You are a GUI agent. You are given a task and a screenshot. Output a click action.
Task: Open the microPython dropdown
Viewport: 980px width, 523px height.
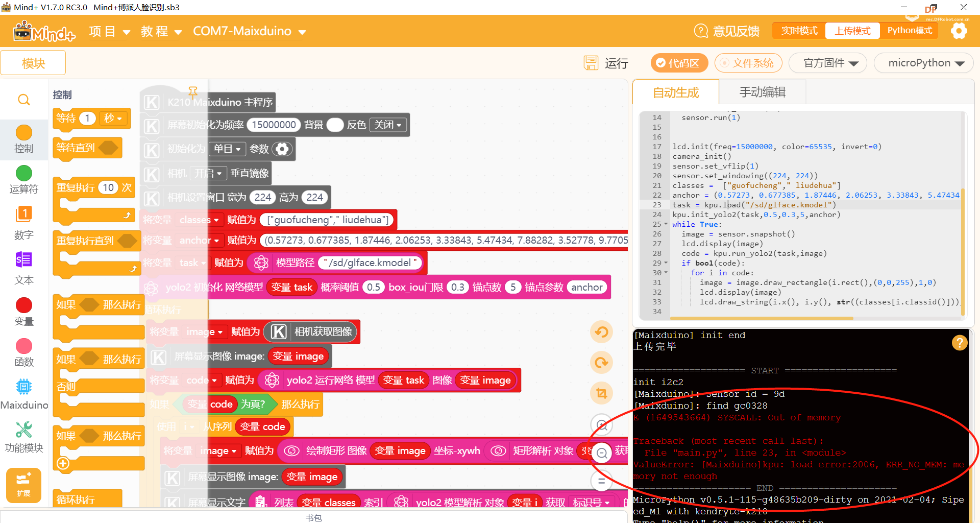coord(924,63)
